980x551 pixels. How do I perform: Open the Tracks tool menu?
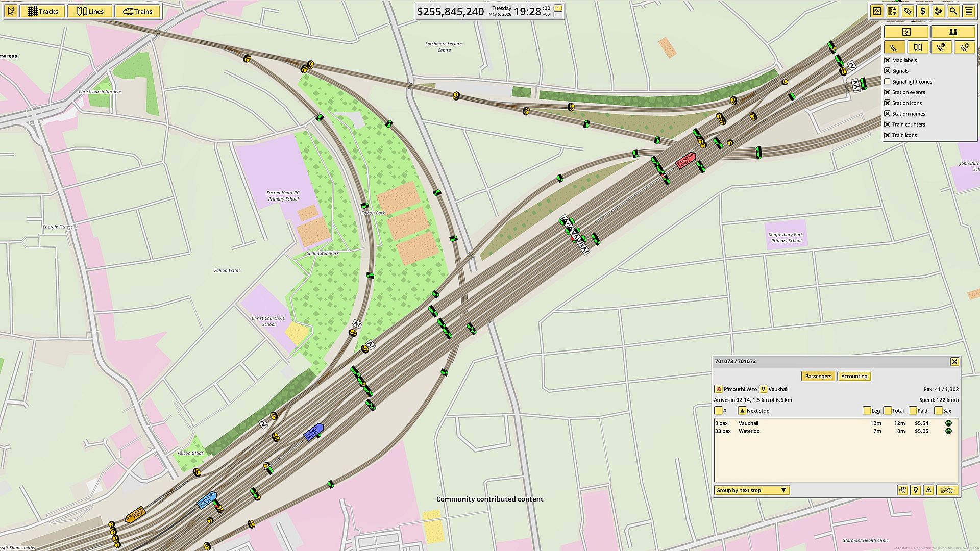pyautogui.click(x=42, y=11)
